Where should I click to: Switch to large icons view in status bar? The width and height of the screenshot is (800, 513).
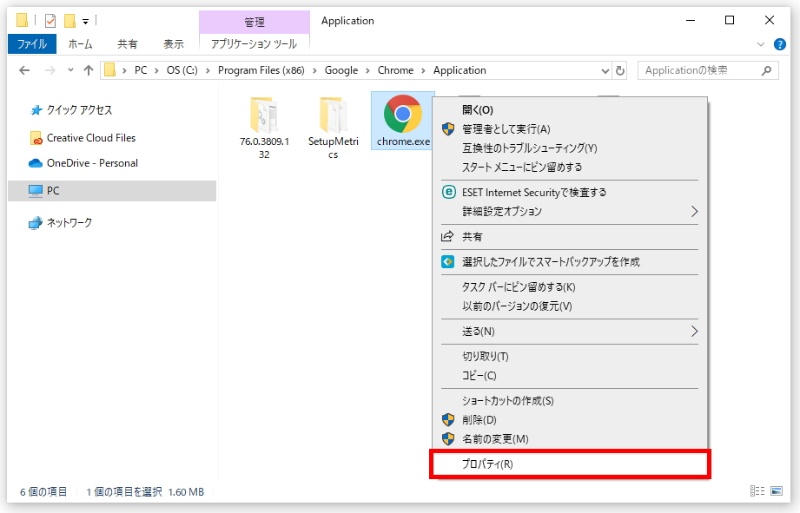777,491
